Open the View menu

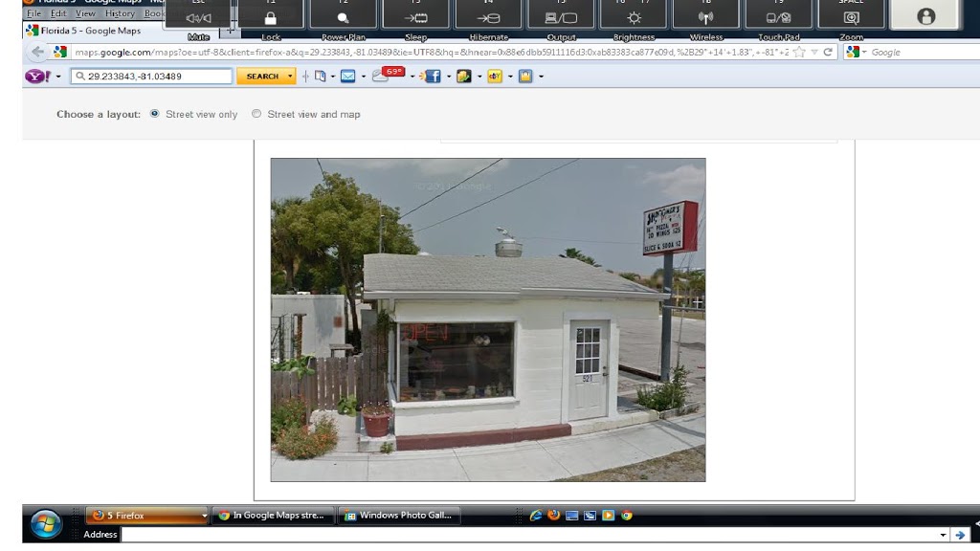pyautogui.click(x=85, y=13)
